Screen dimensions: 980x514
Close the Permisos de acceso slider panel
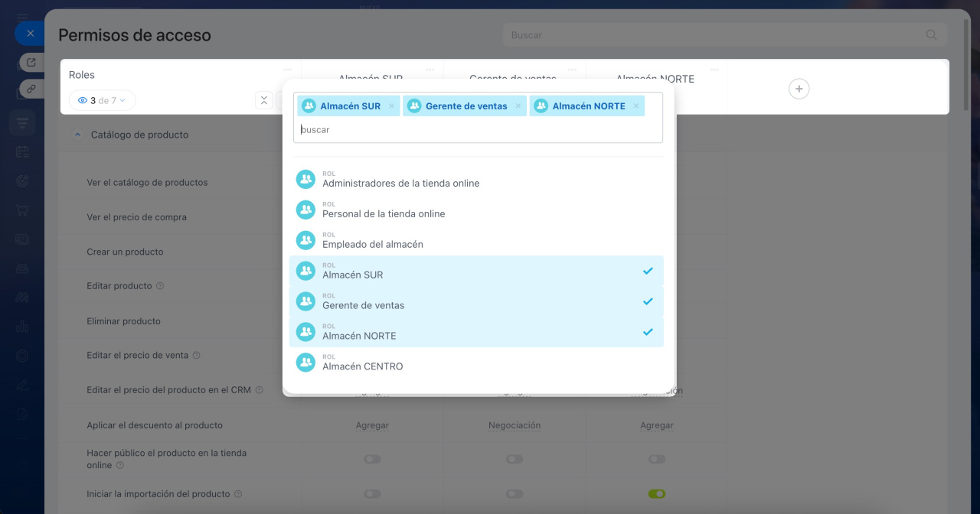tap(30, 34)
